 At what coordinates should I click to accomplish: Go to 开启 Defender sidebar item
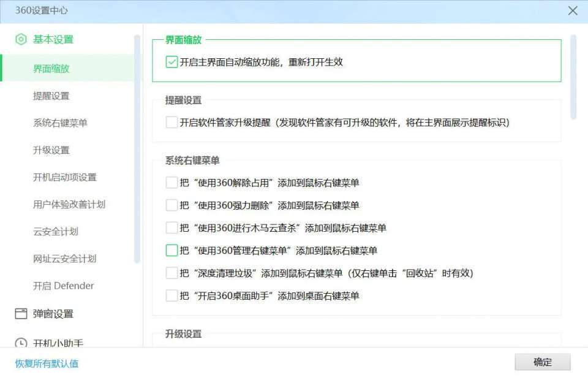click(x=63, y=286)
